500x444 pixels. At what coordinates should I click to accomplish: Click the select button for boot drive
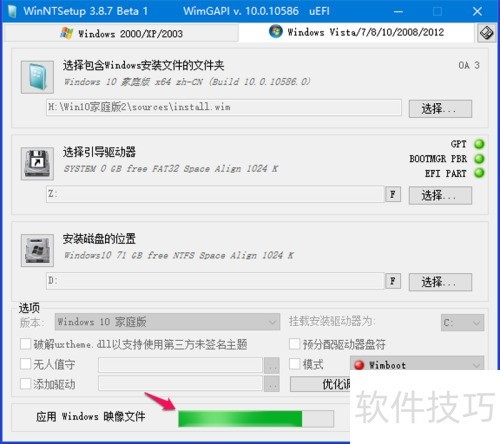coord(440,195)
